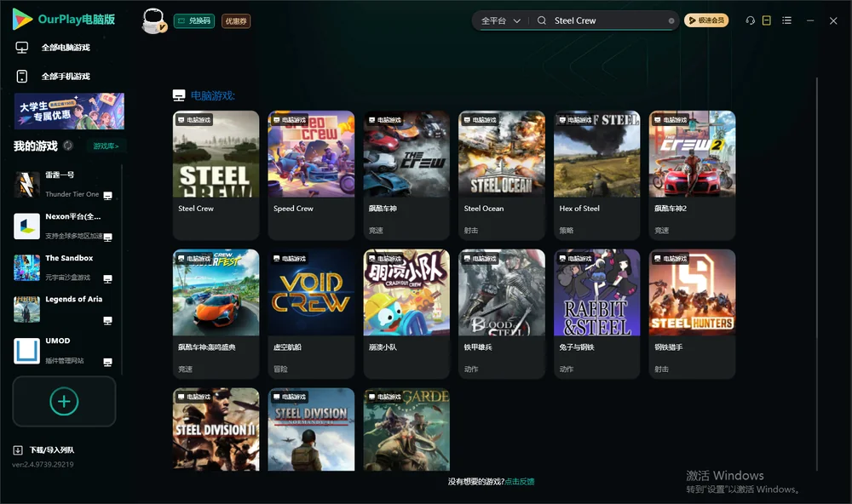The height and width of the screenshot is (504, 852).
Task: Refresh my games list icon
Action: pyautogui.click(x=68, y=146)
